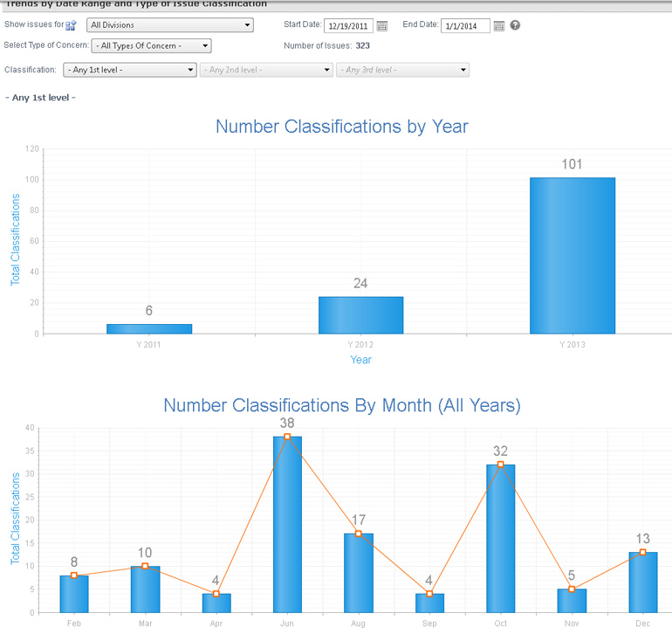Click the - Any 1st level - heading text
The image size is (672, 634).
pyautogui.click(x=40, y=98)
